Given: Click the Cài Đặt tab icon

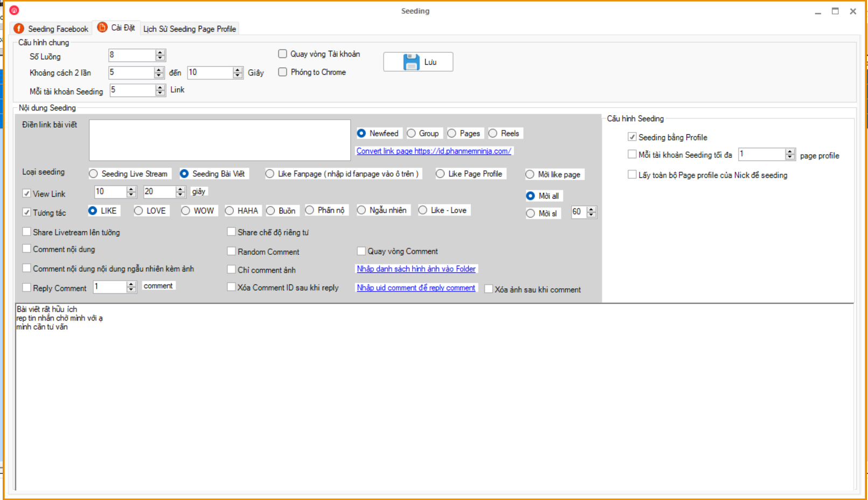Looking at the screenshot, I should click(x=102, y=27).
